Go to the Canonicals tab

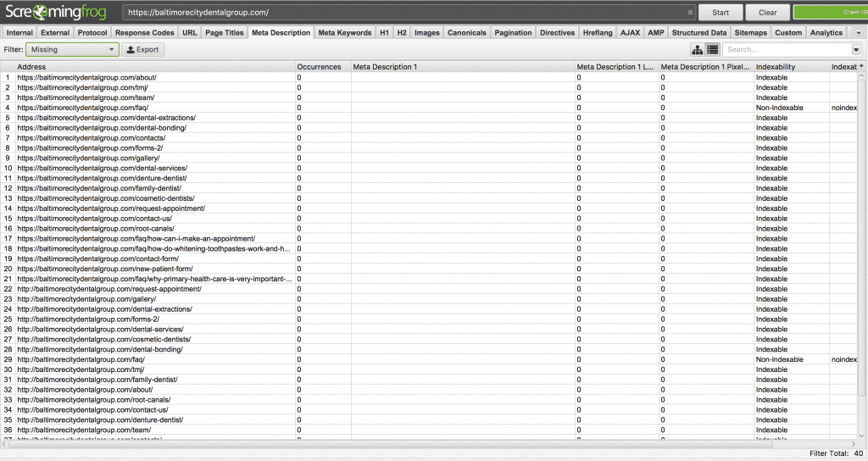[467, 33]
